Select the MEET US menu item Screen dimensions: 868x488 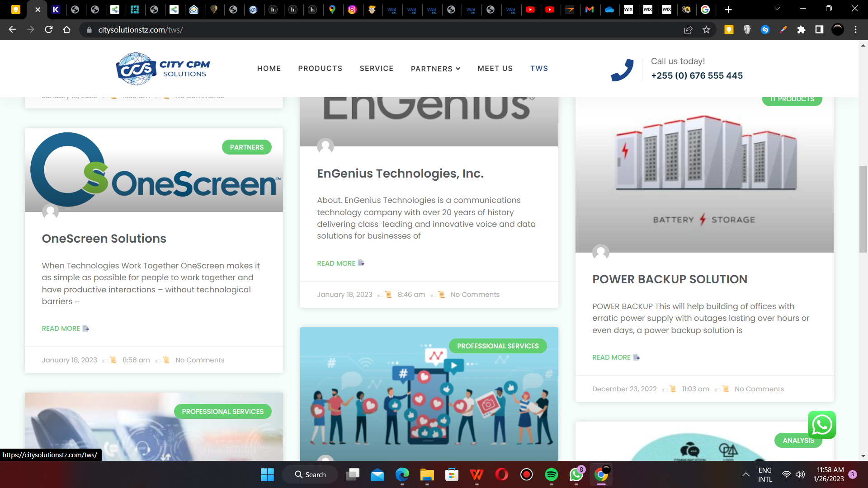[495, 68]
